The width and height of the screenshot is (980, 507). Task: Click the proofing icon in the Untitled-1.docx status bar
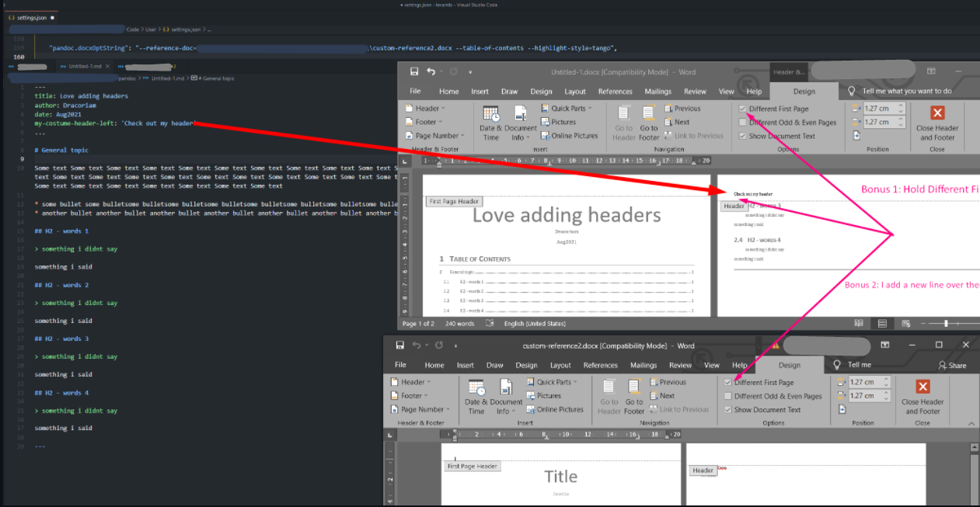point(490,323)
